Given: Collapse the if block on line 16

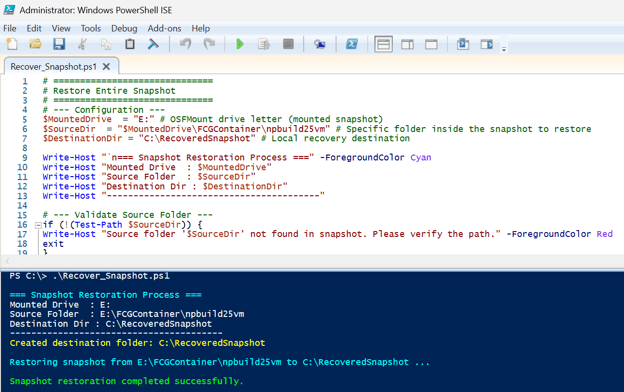Looking at the screenshot, I should 38,225.
